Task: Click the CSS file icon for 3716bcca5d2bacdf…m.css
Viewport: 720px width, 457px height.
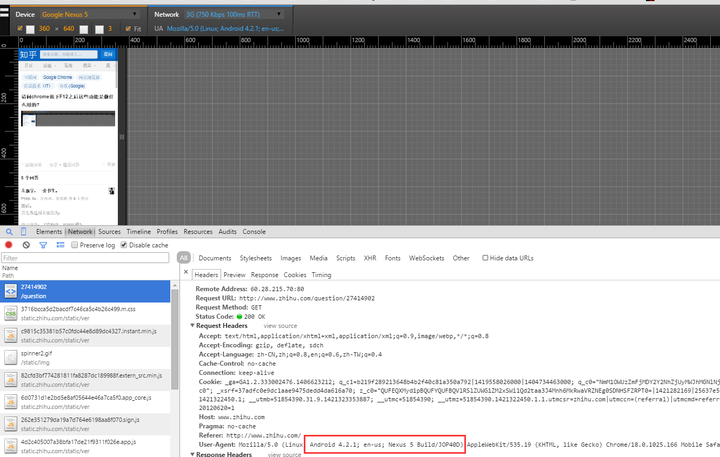Action: 11,313
